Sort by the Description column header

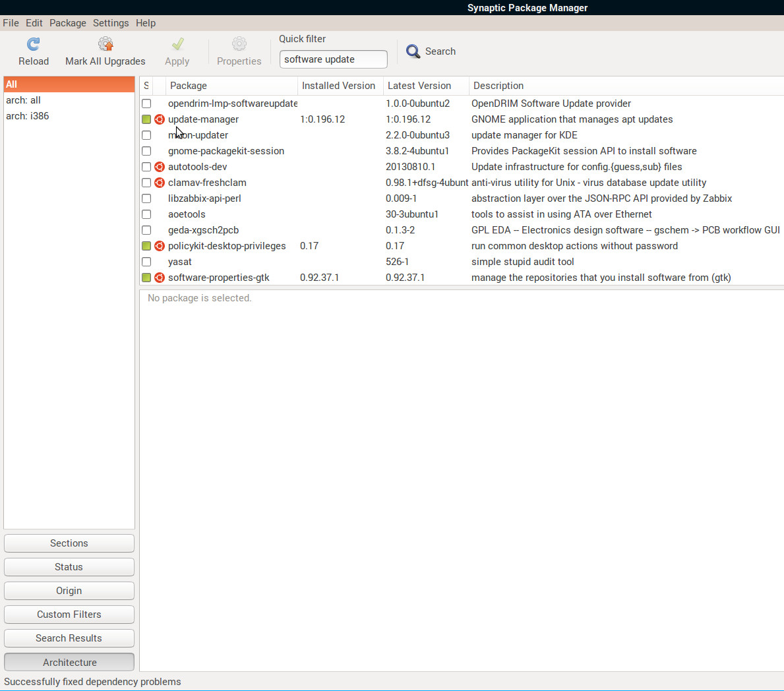(626, 86)
